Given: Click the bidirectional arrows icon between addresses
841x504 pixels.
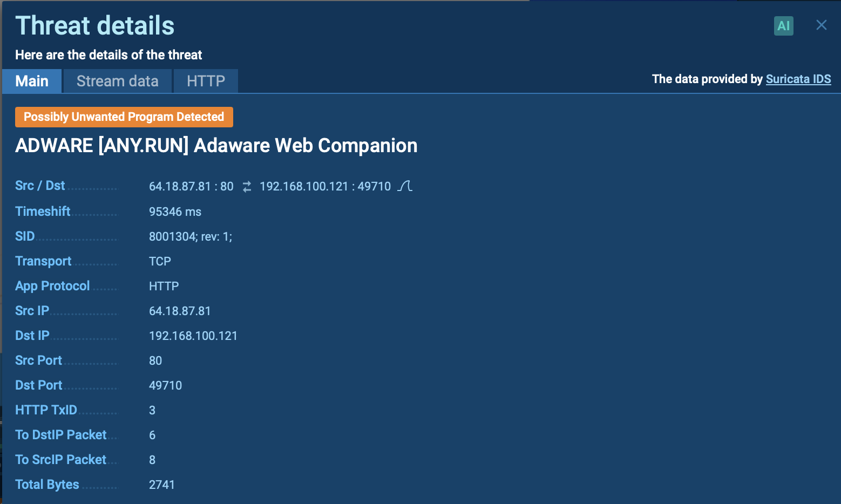Looking at the screenshot, I should tap(247, 187).
